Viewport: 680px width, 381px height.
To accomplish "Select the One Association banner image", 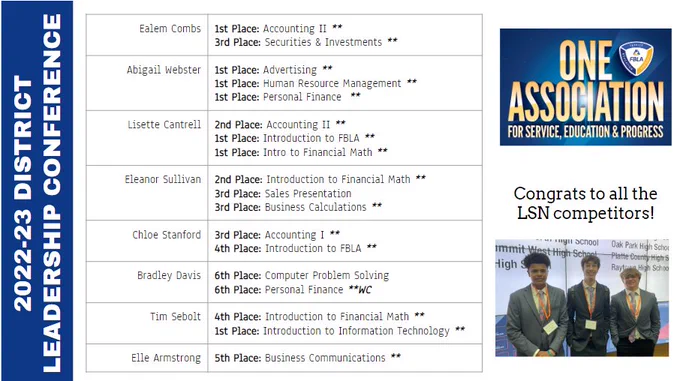I will [x=585, y=87].
